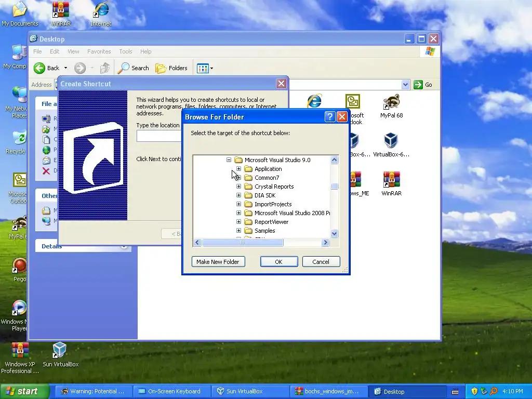Open the Back history dropdown arrow
This screenshot has width=532, height=399.
[x=66, y=68]
